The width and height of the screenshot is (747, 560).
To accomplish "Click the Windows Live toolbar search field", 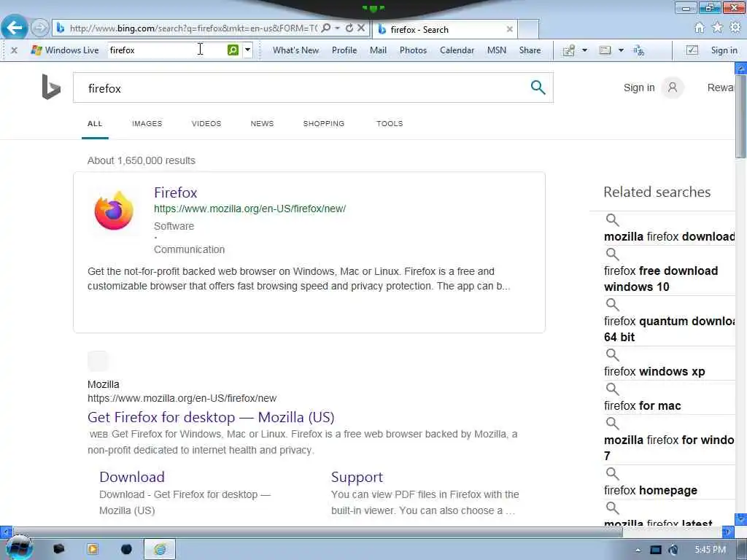I will coord(167,50).
